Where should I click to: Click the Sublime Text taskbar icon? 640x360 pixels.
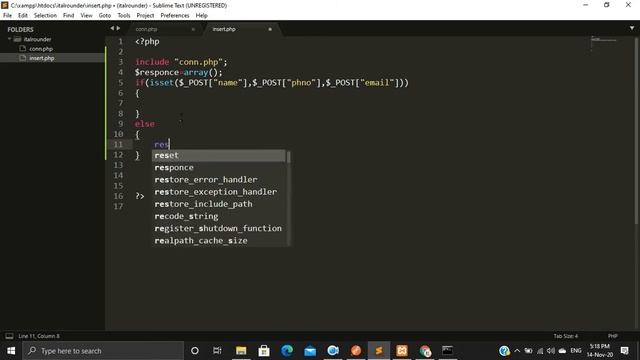point(379,351)
